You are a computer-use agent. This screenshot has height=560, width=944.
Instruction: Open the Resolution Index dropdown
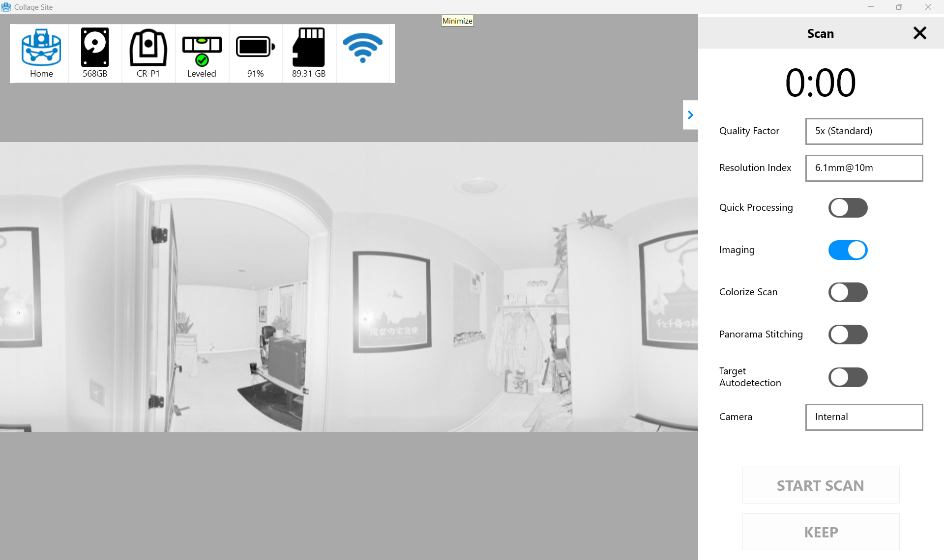864,168
